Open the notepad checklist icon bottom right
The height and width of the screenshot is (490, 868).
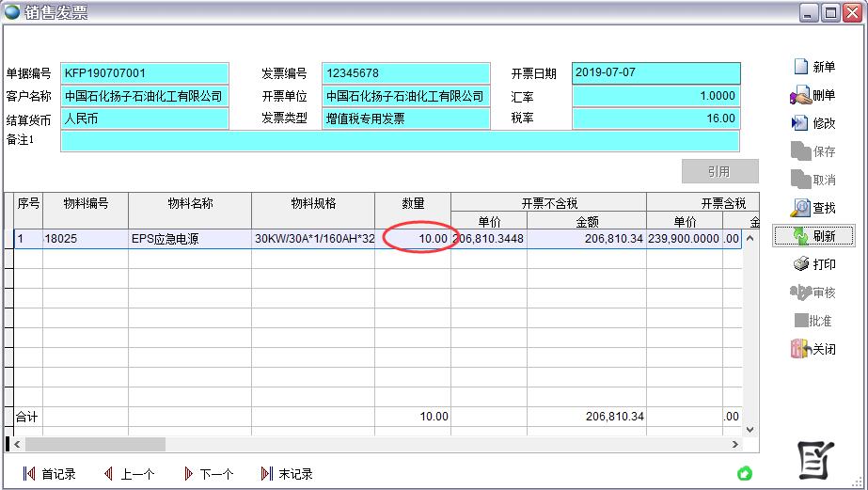(x=814, y=459)
